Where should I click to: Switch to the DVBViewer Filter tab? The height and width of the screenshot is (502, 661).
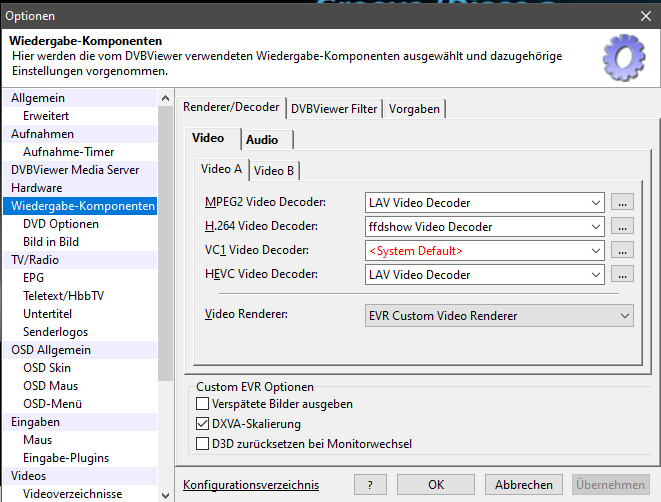[x=335, y=109]
